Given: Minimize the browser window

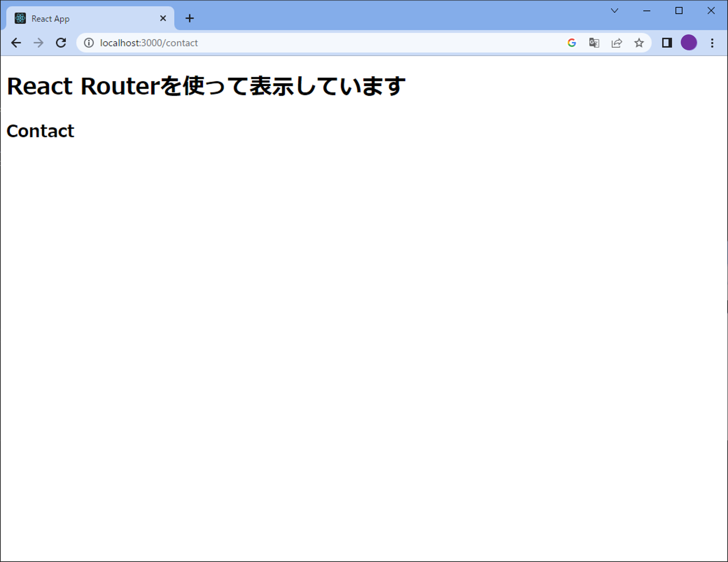Looking at the screenshot, I should [647, 11].
